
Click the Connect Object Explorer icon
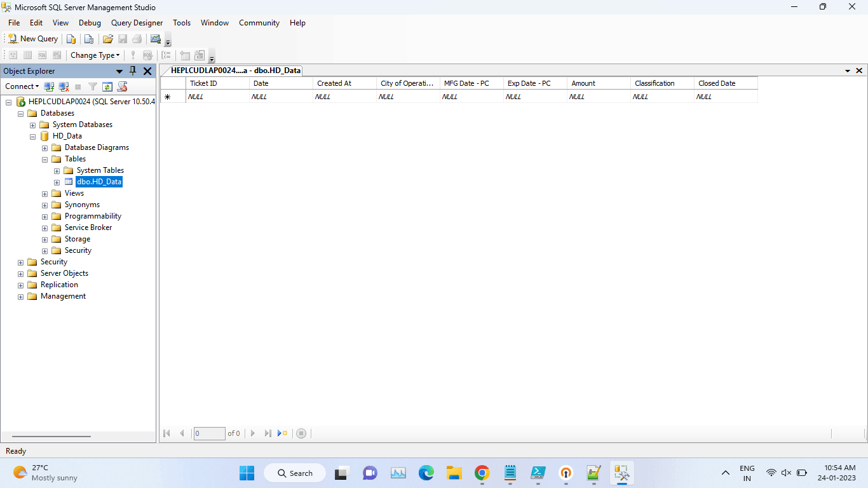49,86
